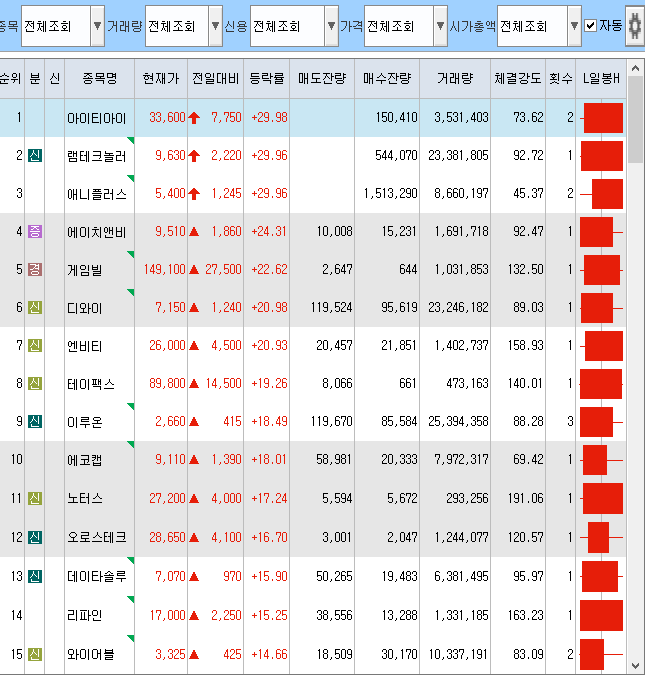Click the 체결강도 column header

518,78
